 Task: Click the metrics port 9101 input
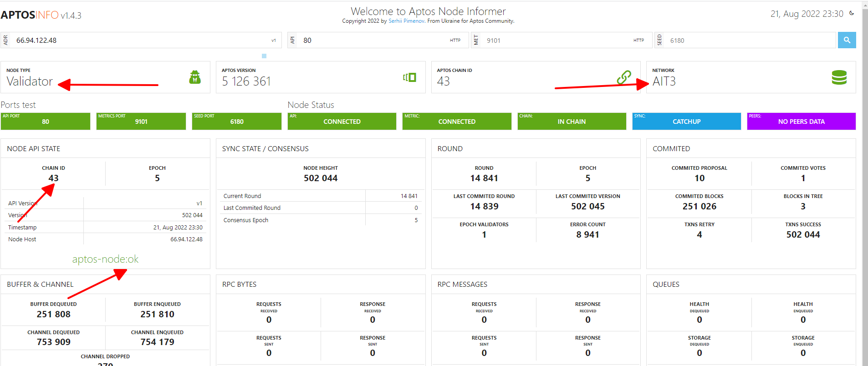[556, 41]
